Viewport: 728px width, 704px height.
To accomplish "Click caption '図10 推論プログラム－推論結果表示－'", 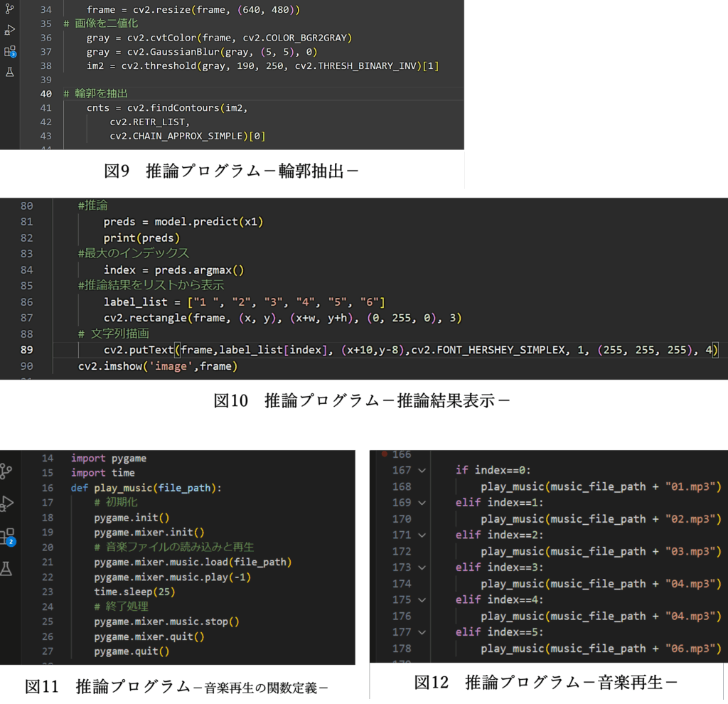I will tap(362, 400).
